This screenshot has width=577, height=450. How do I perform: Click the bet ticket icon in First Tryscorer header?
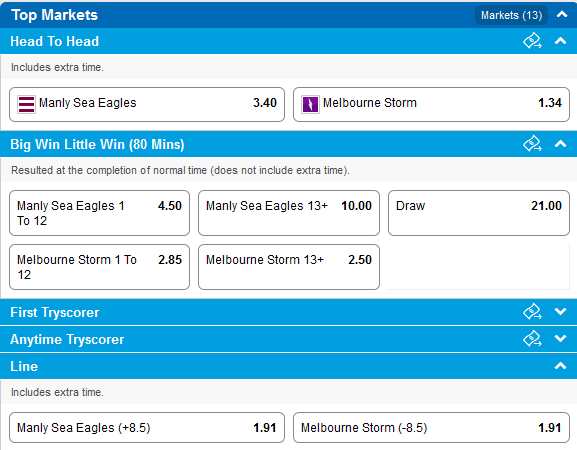(x=532, y=312)
